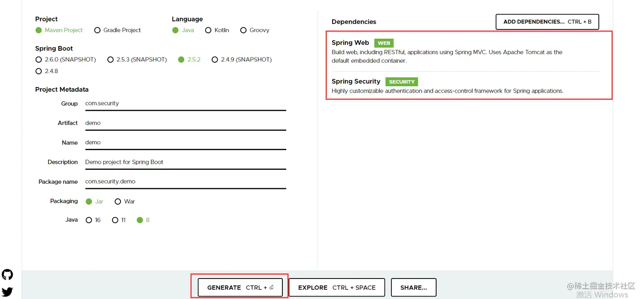This screenshot has height=299, width=644.
Task: Set Java version to 11
Action: pos(118,220)
